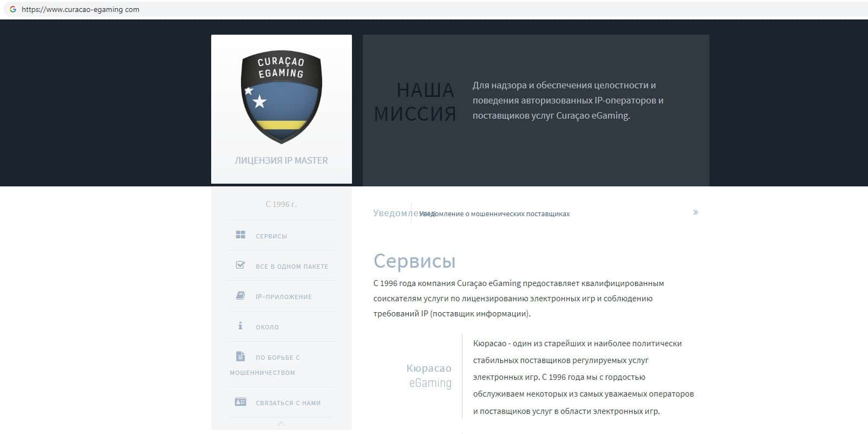Click the mission statement starting with Для надзора
The image size is (868, 434).
pyautogui.click(x=568, y=100)
